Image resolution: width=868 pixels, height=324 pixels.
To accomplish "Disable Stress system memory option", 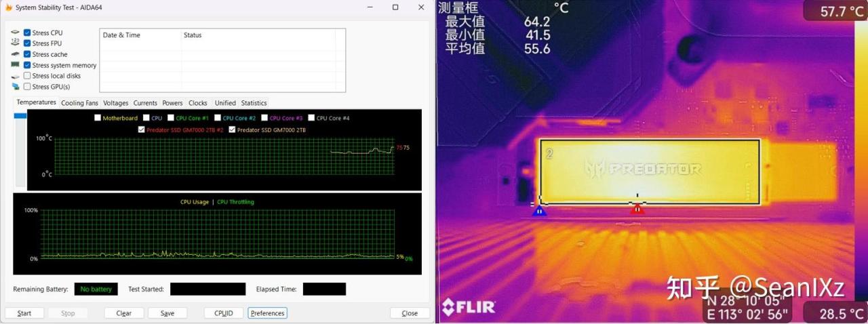I will pyautogui.click(x=27, y=65).
